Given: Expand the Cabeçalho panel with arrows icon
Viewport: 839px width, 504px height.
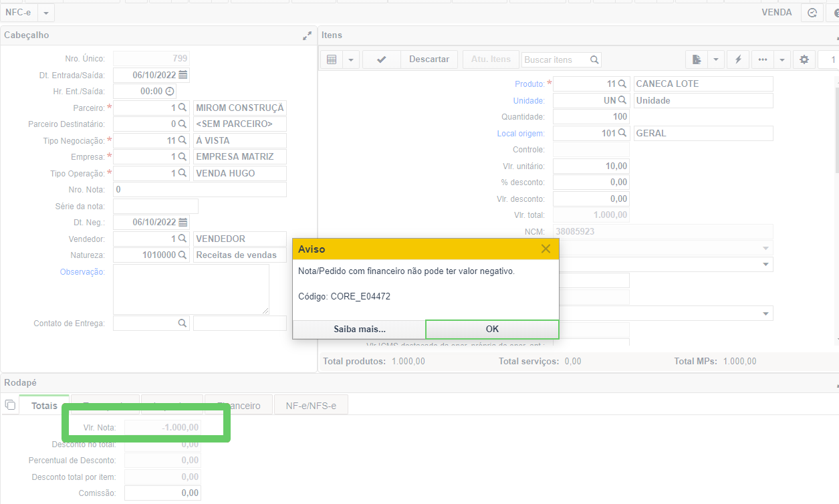Looking at the screenshot, I should tap(307, 35).
